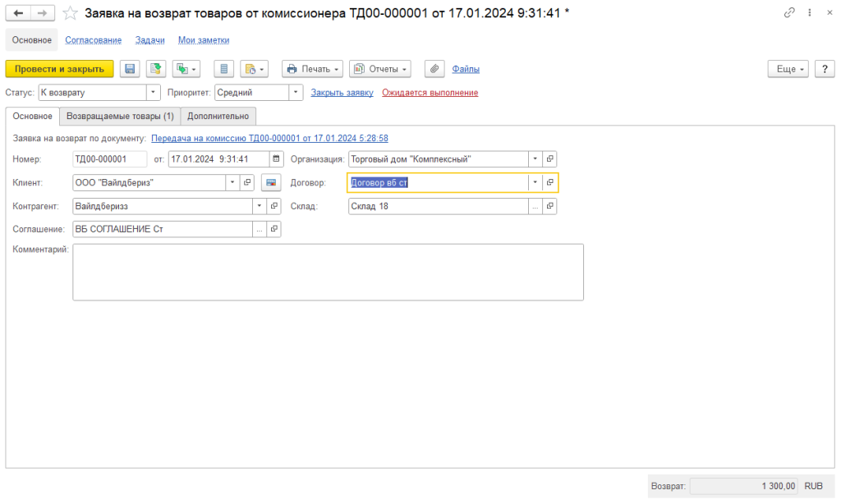841x504 pixels.
Task: Open attached files with the paperclip icon
Action: point(434,69)
